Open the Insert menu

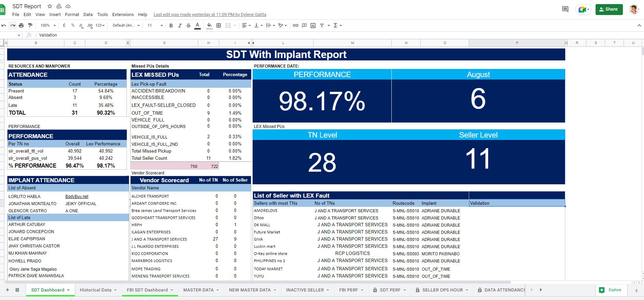pos(55,14)
